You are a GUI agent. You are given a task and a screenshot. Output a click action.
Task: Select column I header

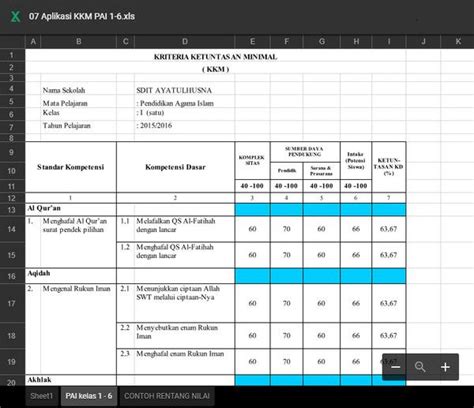click(389, 42)
